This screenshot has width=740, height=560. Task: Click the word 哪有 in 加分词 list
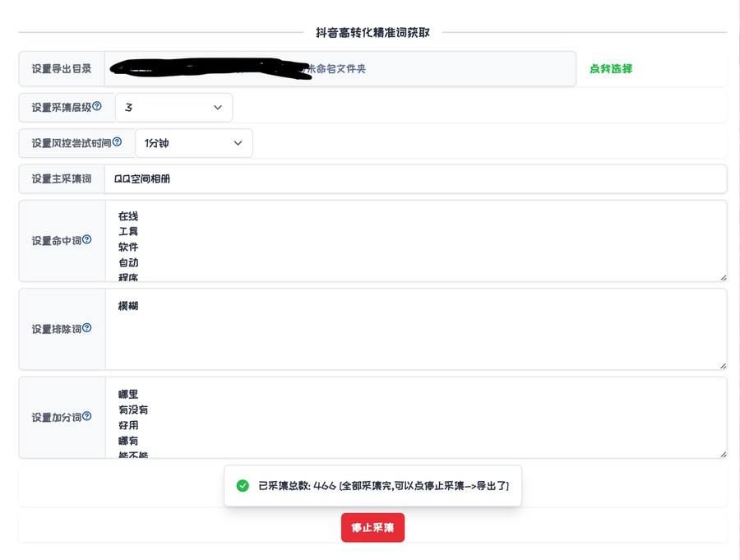(x=128, y=441)
